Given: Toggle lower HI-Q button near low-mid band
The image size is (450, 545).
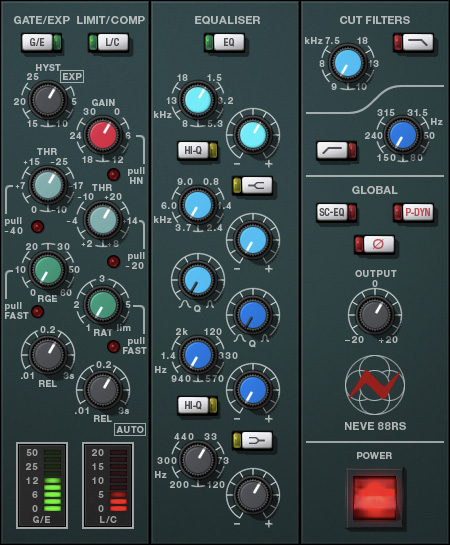Looking at the screenshot, I should click(x=197, y=405).
